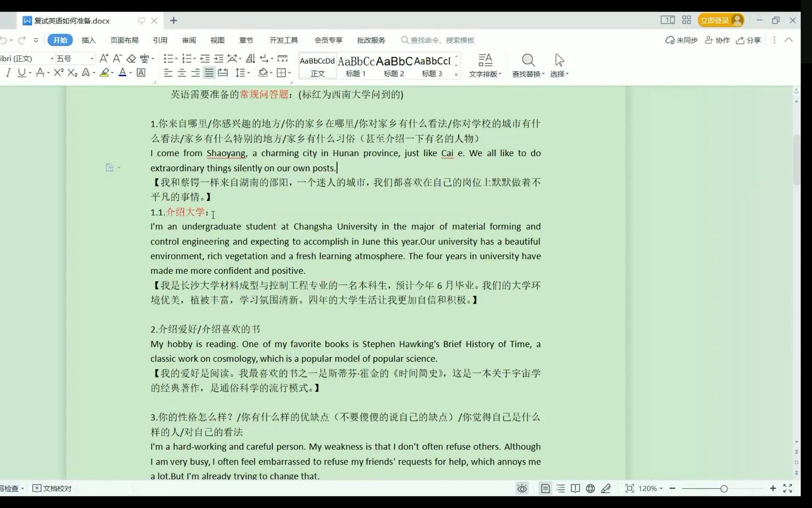Expand the highlight color dropdown arrow

click(112, 73)
